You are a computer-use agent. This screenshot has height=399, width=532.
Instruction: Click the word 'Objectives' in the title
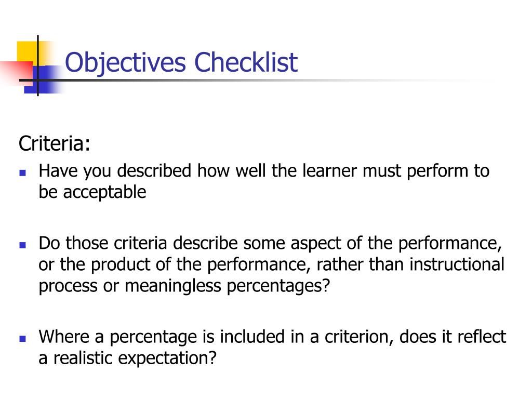click(125, 63)
